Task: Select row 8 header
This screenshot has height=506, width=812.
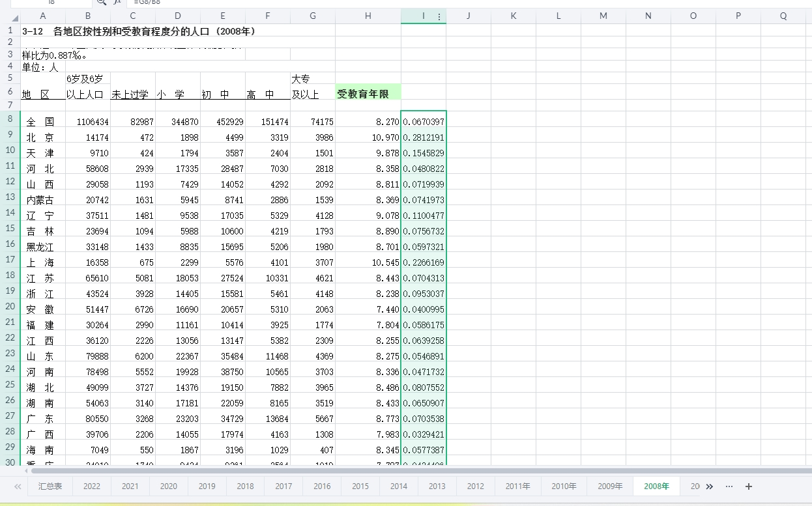Action: click(10, 119)
